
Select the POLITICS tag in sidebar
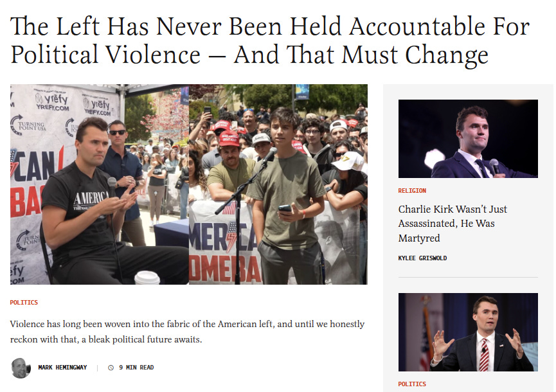tap(412, 384)
